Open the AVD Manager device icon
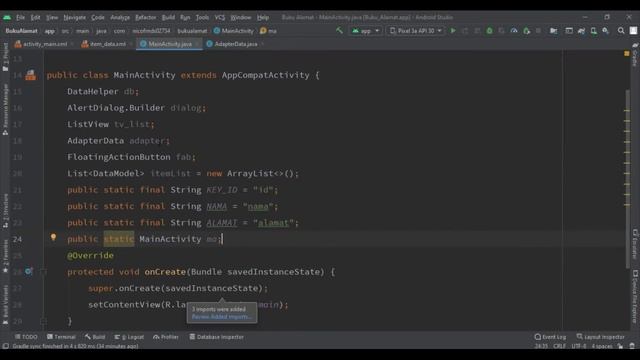 pyautogui.click(x=593, y=31)
